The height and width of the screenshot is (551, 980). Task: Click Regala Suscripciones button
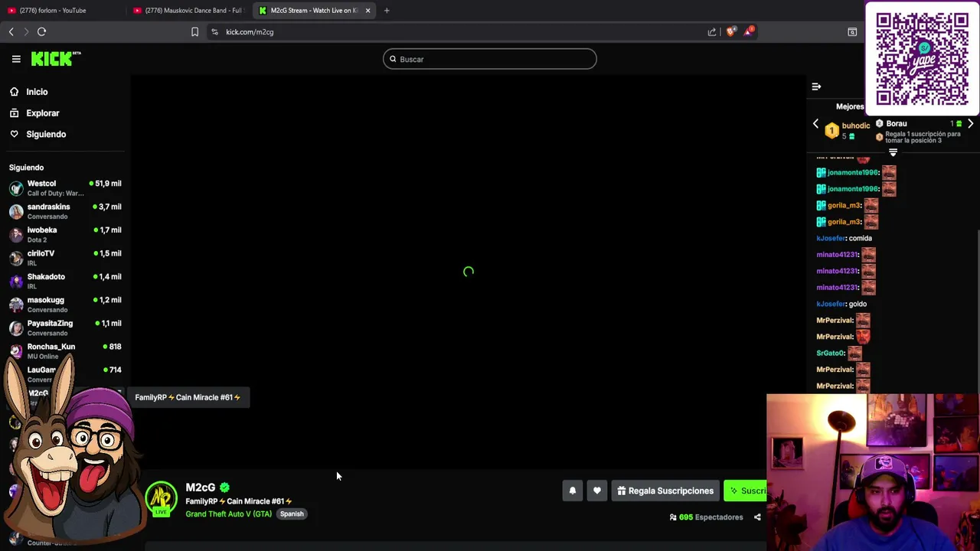665,491
